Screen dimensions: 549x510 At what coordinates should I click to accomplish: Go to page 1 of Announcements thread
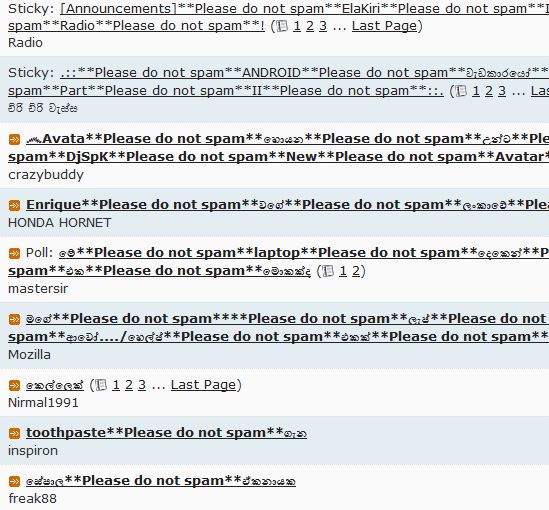pos(297,26)
